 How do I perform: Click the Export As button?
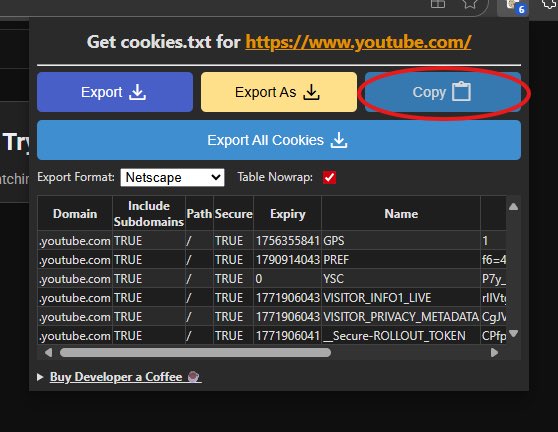279,92
